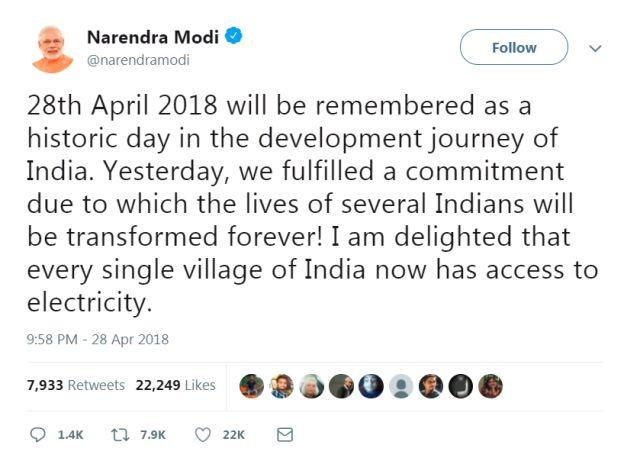
Task: Click the blue verified badge
Action: (234, 37)
